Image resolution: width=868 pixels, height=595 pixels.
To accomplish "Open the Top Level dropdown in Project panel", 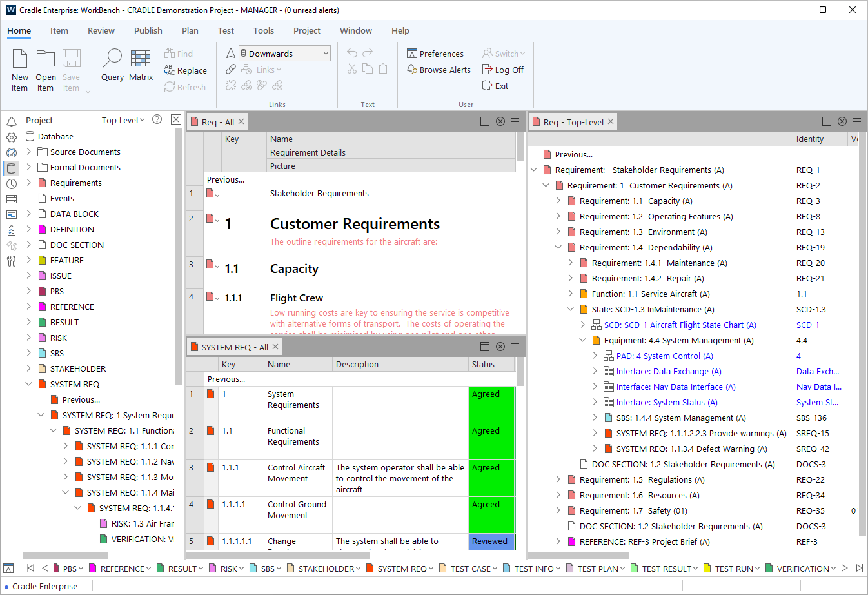I will point(123,120).
